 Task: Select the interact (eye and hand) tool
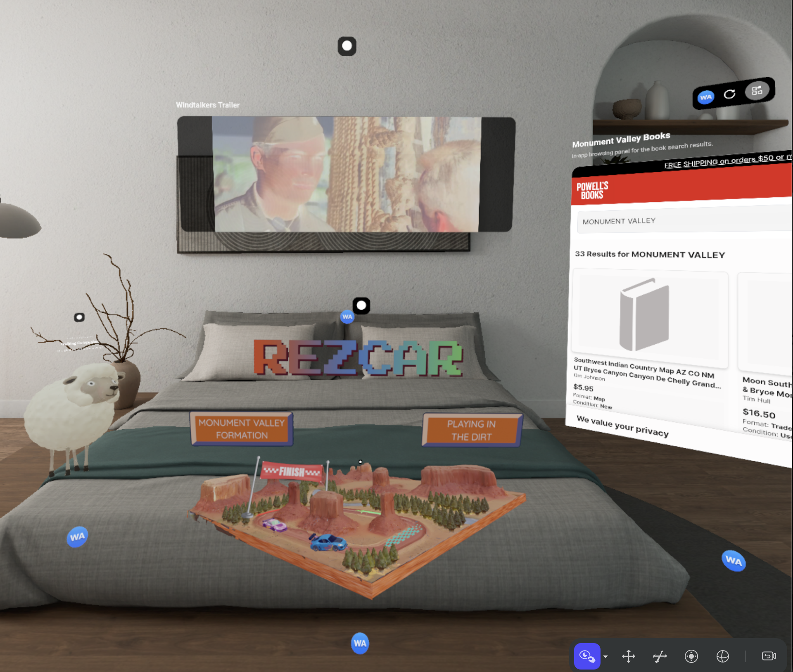pos(586,656)
